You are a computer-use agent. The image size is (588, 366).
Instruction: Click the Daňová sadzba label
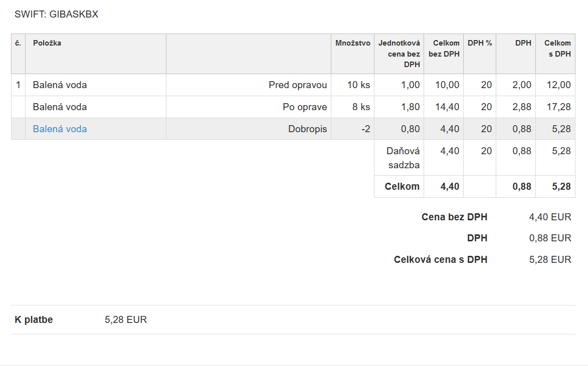[x=403, y=158]
